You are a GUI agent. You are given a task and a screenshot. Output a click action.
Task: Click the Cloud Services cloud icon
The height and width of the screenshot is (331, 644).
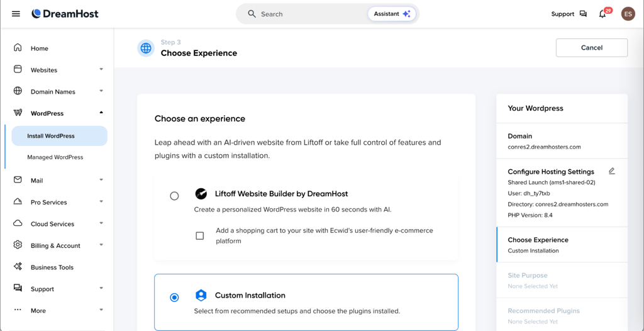pos(18,223)
